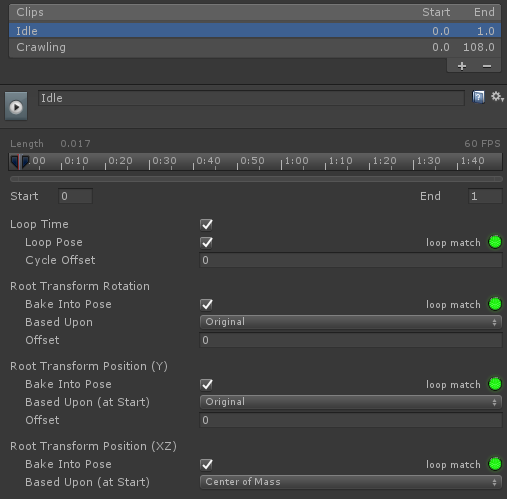Image resolution: width=507 pixels, height=499 pixels.
Task: Disable the Loop Time checkbox
Action: click(x=207, y=224)
